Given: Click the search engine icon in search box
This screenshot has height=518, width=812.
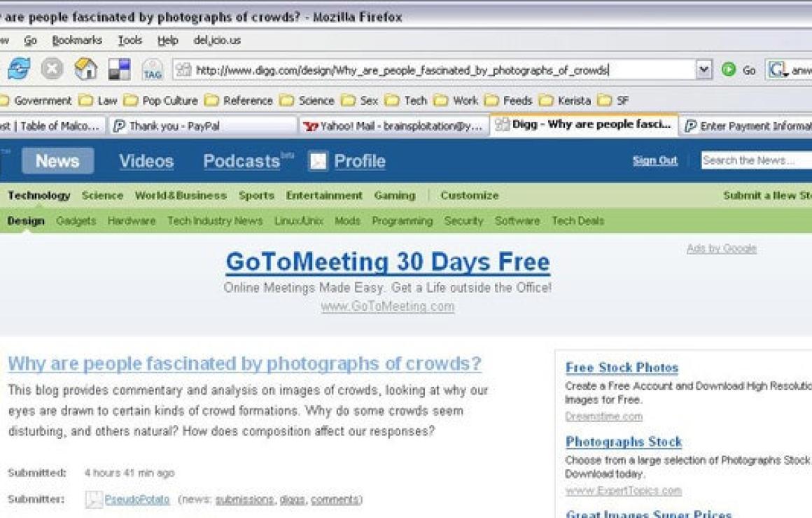Looking at the screenshot, I should [777, 69].
